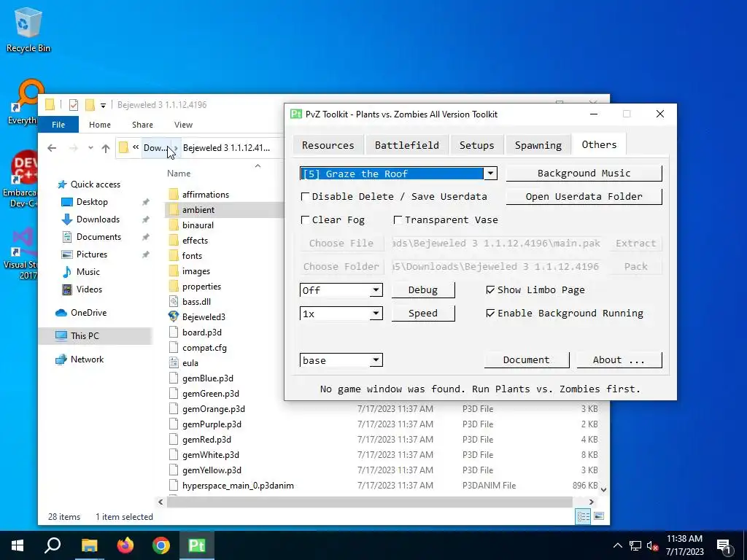Viewport: 747px width, 560px height.
Task: Click the muted volume tray icon
Action: 653,545
